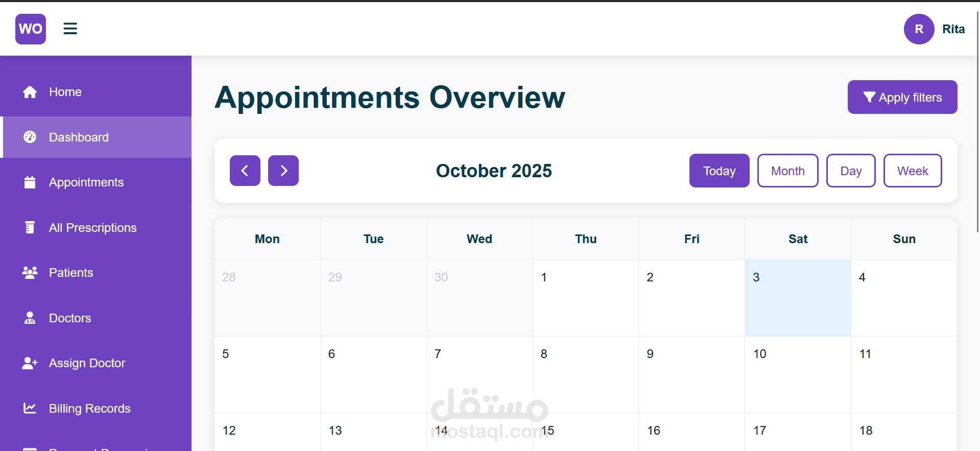Click the Assign Doctor user-plus icon
Viewport: 980px width, 451px height.
coord(30,363)
